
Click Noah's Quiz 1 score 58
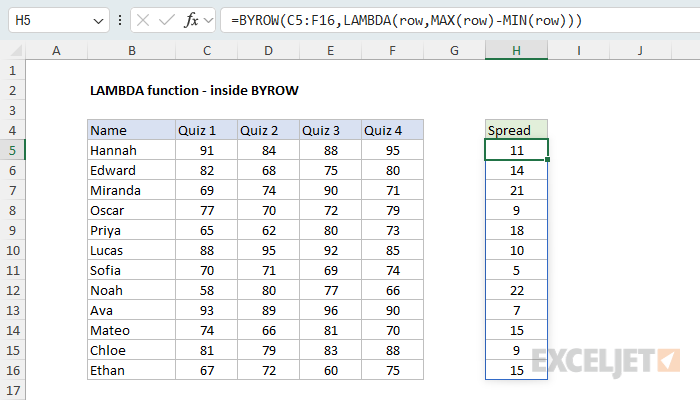click(x=207, y=291)
